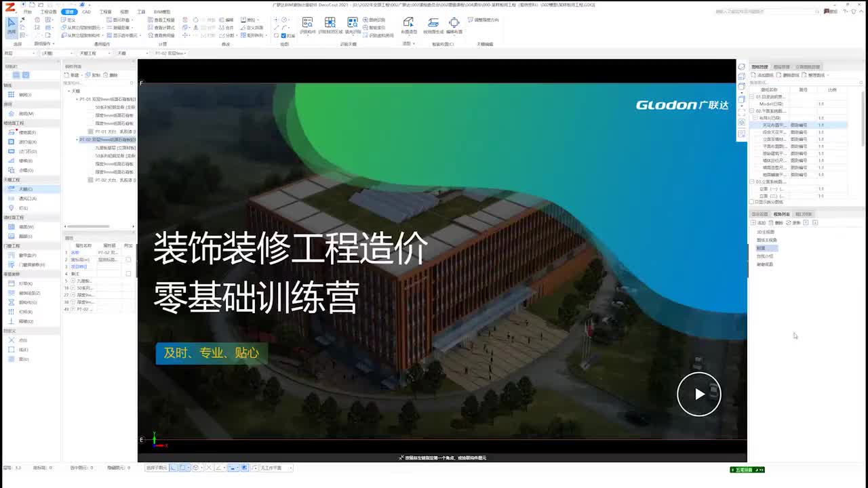Switch to the CAD ribbon tab
This screenshot has height=488, width=868.
pos(87,12)
